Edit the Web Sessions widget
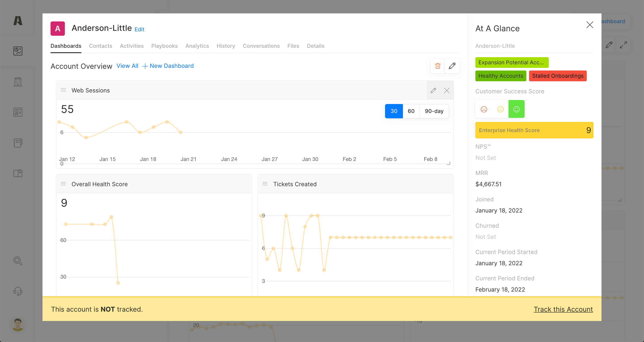 [433, 90]
